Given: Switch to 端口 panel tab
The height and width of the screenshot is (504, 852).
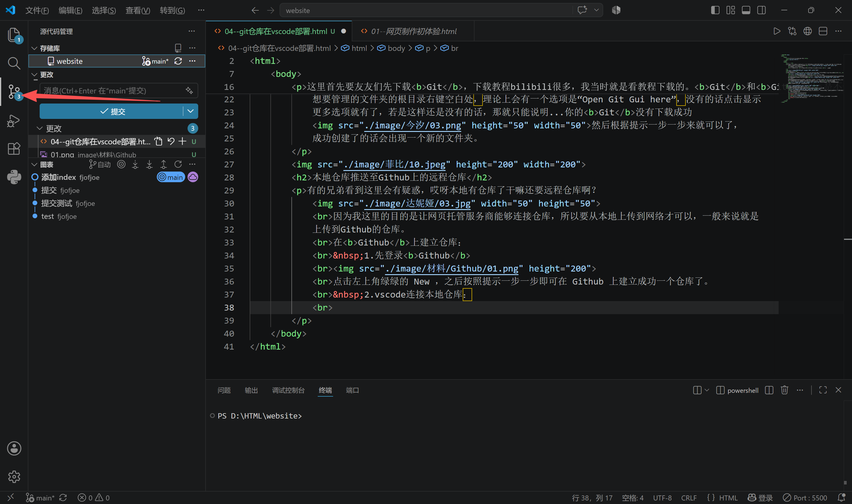Looking at the screenshot, I should (x=352, y=390).
